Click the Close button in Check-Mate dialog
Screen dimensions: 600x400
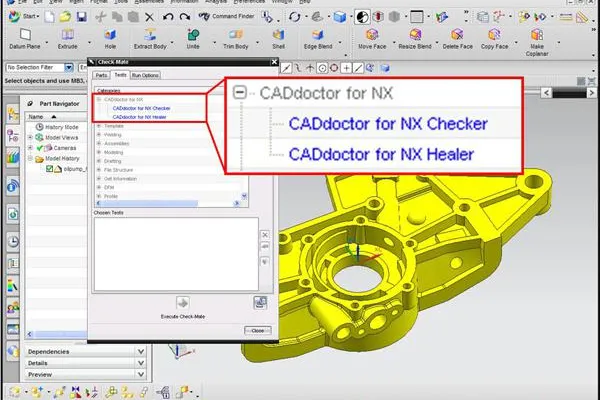click(x=258, y=330)
